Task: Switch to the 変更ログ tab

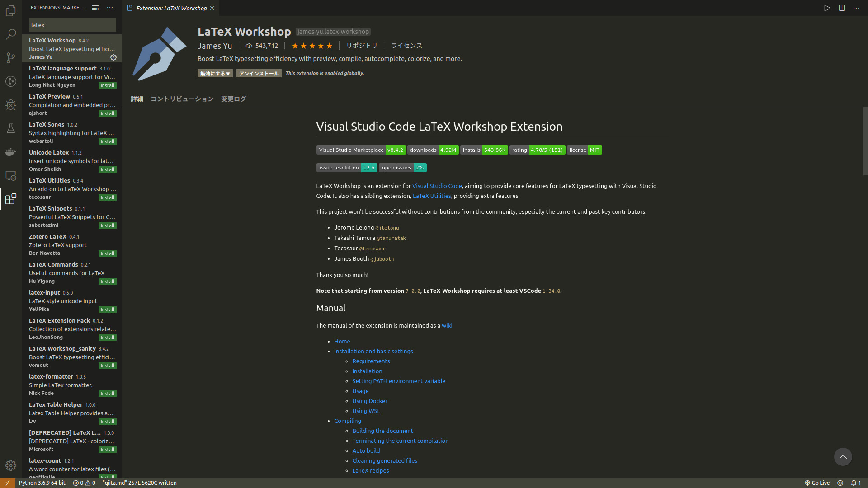Action: [233, 99]
